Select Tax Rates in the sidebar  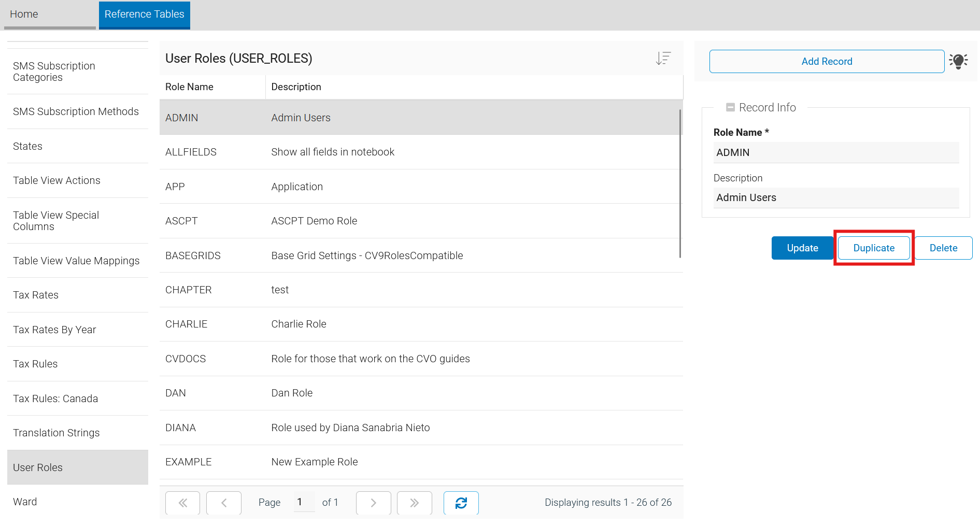[x=78, y=295]
